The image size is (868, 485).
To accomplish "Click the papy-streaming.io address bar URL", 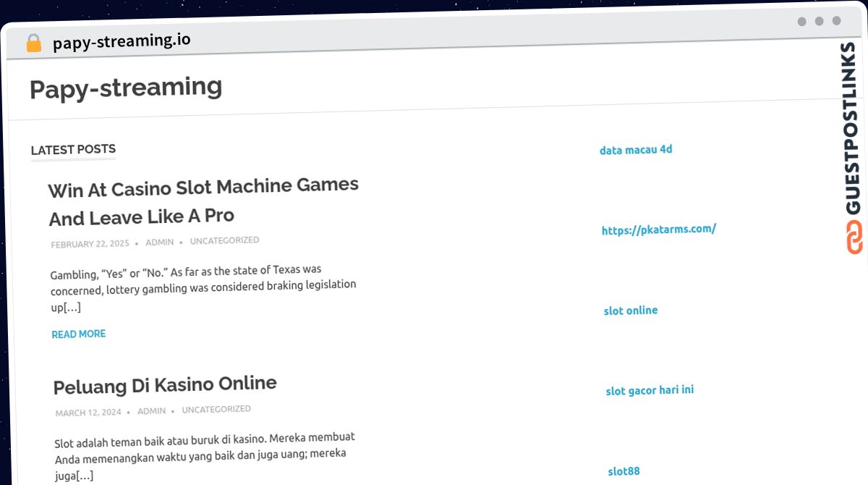I will [x=122, y=41].
